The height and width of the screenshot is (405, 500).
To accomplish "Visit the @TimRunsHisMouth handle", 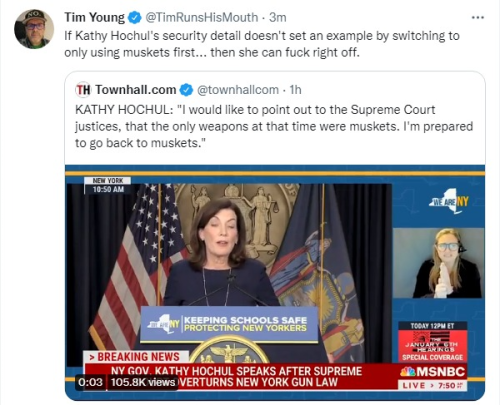I will [201, 17].
